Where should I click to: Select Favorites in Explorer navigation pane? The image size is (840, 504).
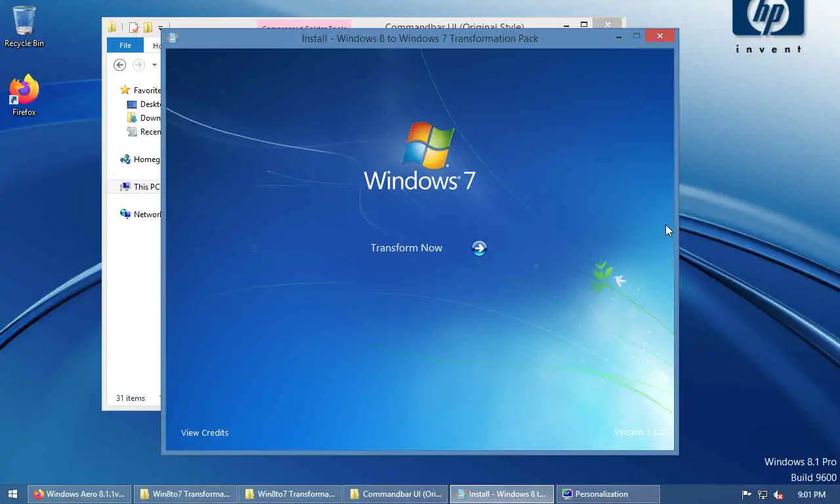click(x=140, y=91)
